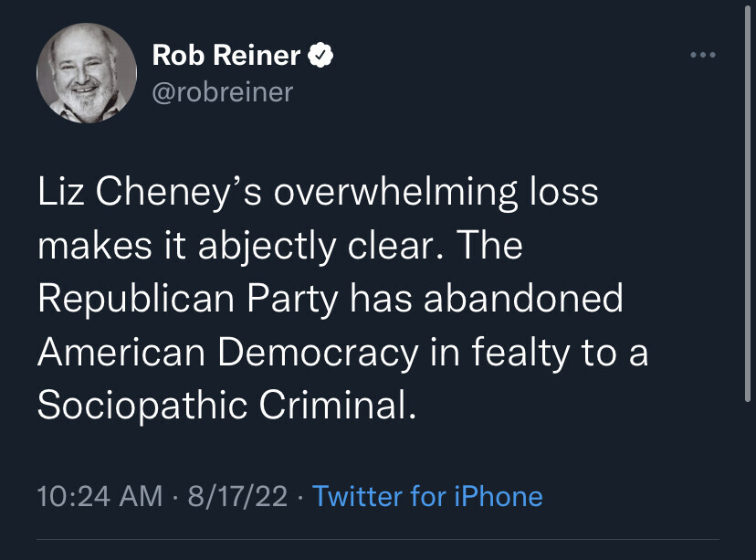Click the blue verified checkmark badge
This screenshot has height=560, width=756.
coord(319,56)
